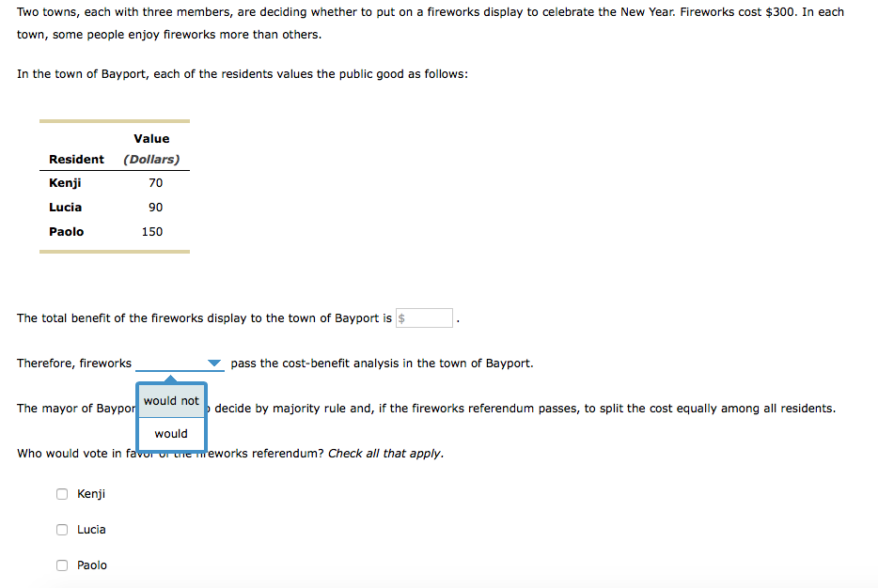This screenshot has width=878, height=588.
Task: Select Kenji's name in the value table
Action: pyautogui.click(x=65, y=183)
